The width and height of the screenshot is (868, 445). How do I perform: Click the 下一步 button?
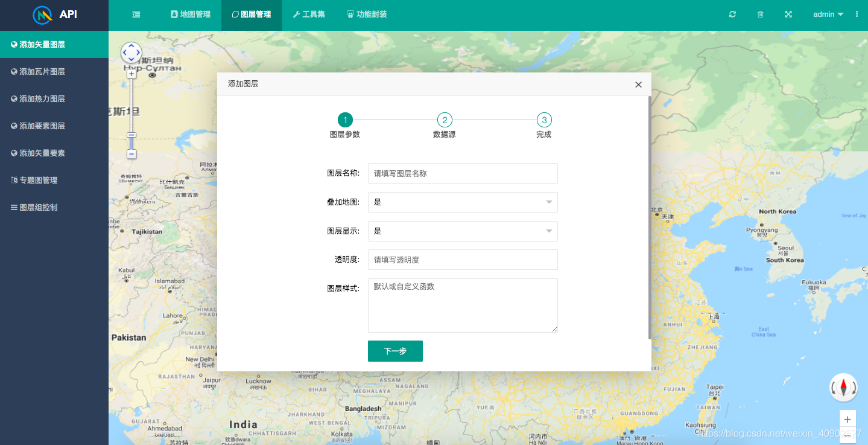tap(395, 351)
